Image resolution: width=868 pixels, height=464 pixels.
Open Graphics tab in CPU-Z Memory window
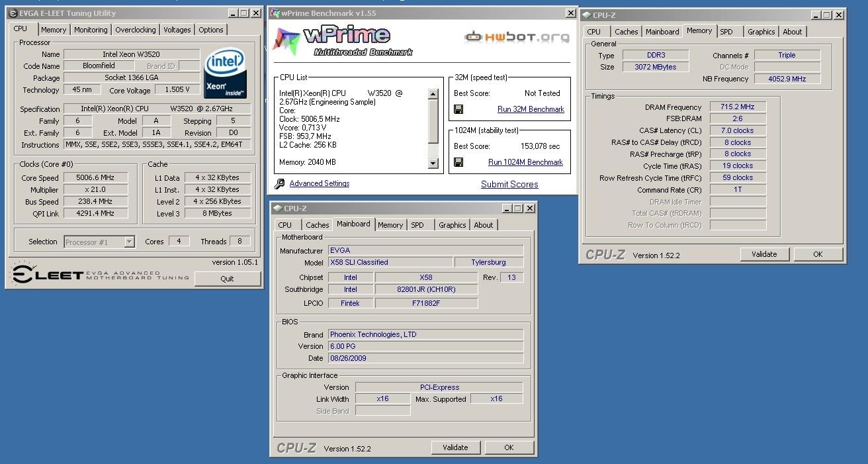pyautogui.click(x=761, y=32)
